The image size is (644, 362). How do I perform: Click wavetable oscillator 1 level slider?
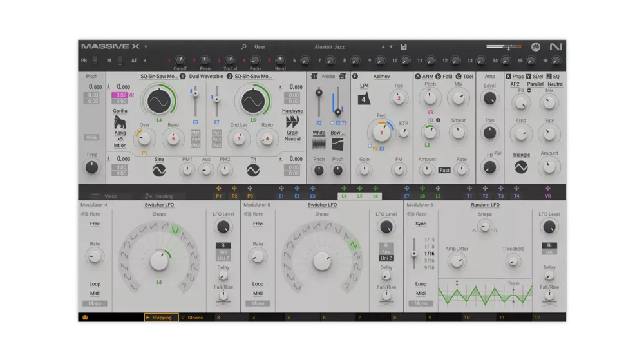click(196, 102)
